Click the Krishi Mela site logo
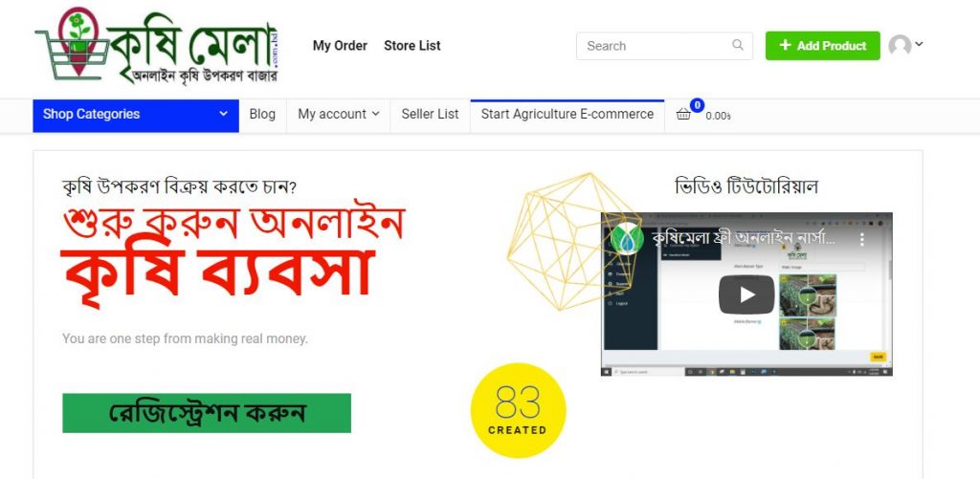The height and width of the screenshot is (479, 980). click(x=157, y=46)
